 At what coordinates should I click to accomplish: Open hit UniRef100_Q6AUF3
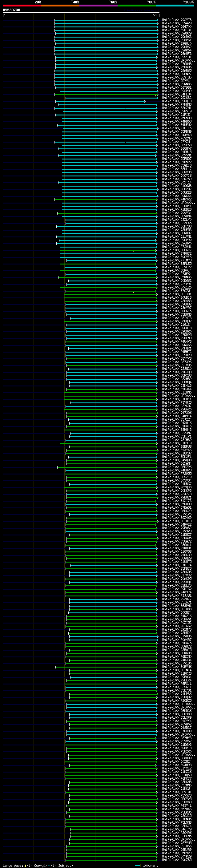[x=177, y=54]
